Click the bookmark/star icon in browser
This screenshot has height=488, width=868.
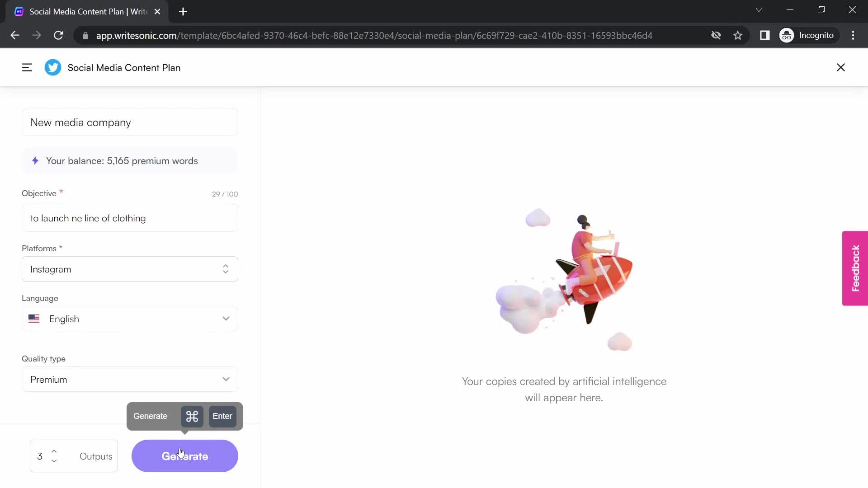pos(737,36)
